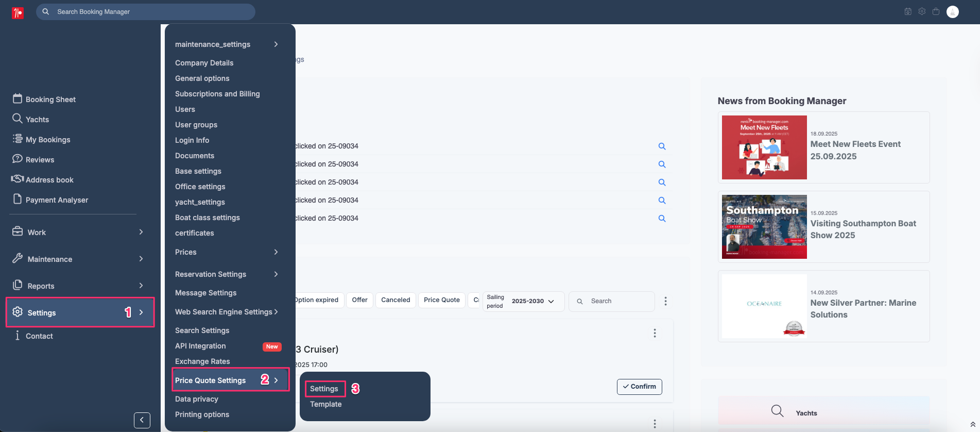Image resolution: width=980 pixels, height=432 pixels.
Task: Open the profile avatar menu
Action: tap(953, 12)
